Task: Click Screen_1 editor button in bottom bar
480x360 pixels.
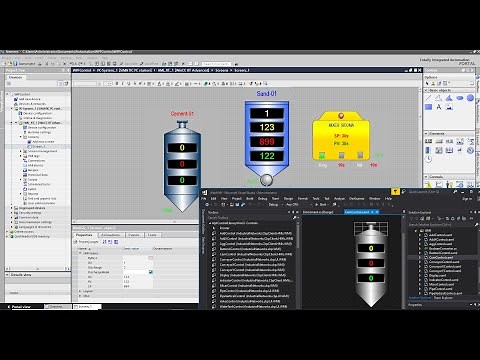Action: click(x=86, y=307)
